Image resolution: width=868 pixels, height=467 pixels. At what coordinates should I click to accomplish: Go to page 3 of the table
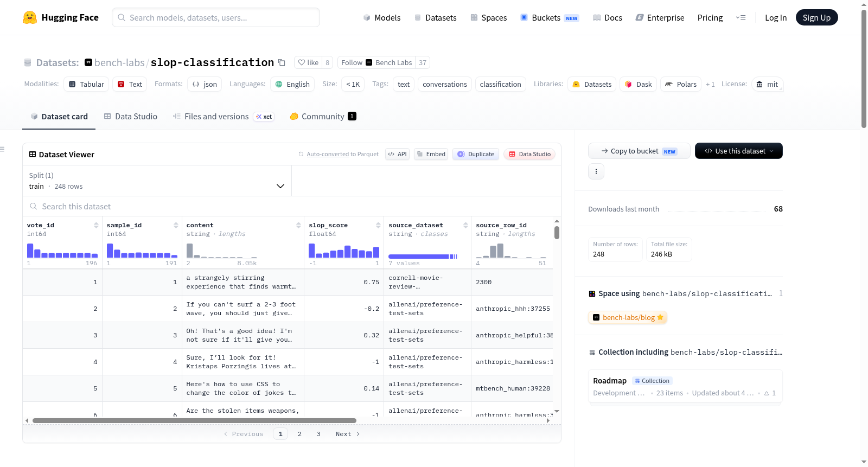318,434
